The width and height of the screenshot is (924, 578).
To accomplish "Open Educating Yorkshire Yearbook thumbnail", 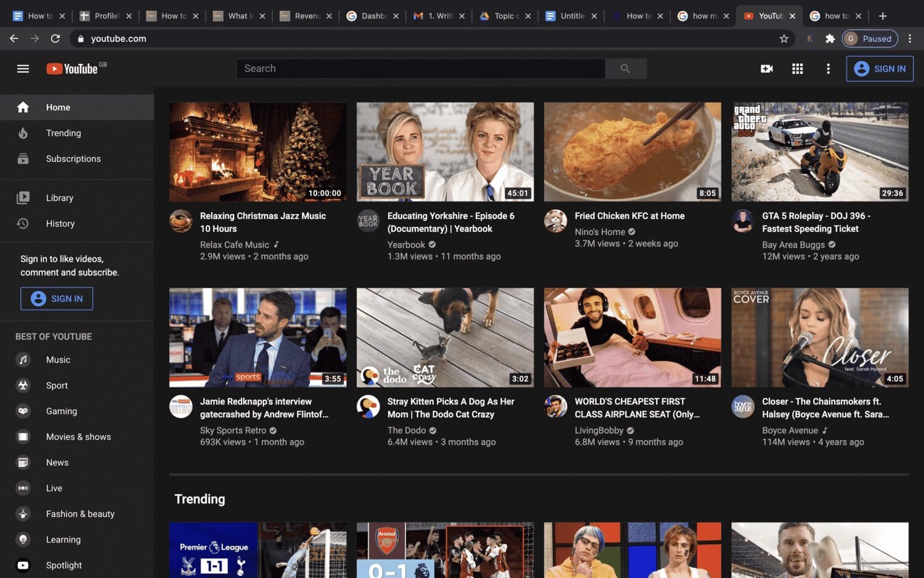I will [x=445, y=152].
